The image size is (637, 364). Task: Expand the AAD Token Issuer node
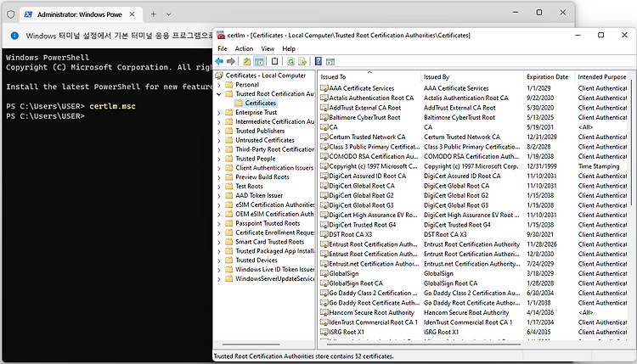(x=219, y=196)
